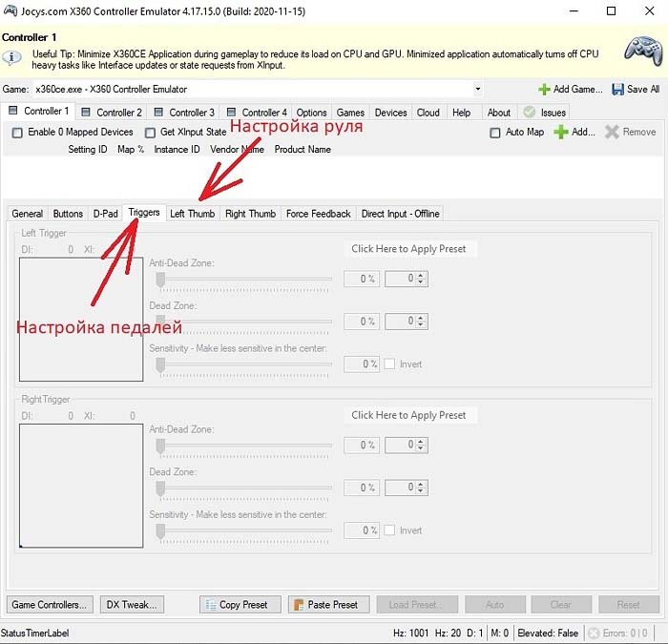Click the Left Trigger preview box

[x=81, y=319]
